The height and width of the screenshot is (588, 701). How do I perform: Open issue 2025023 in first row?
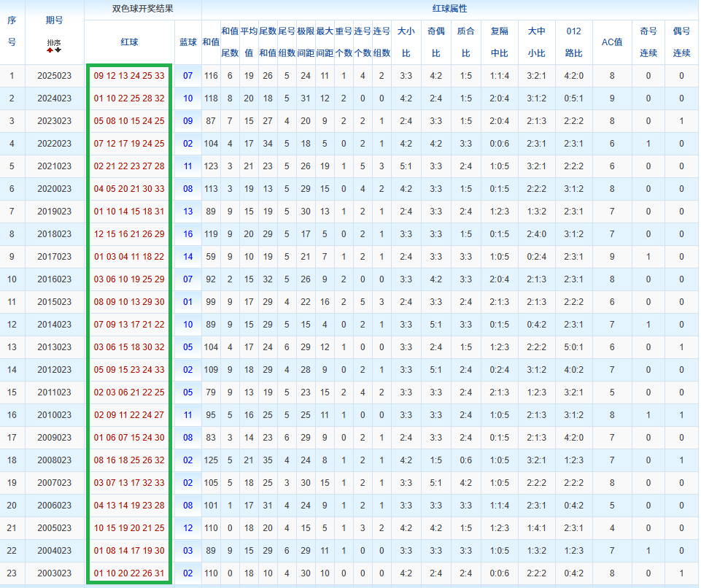pyautogui.click(x=54, y=76)
